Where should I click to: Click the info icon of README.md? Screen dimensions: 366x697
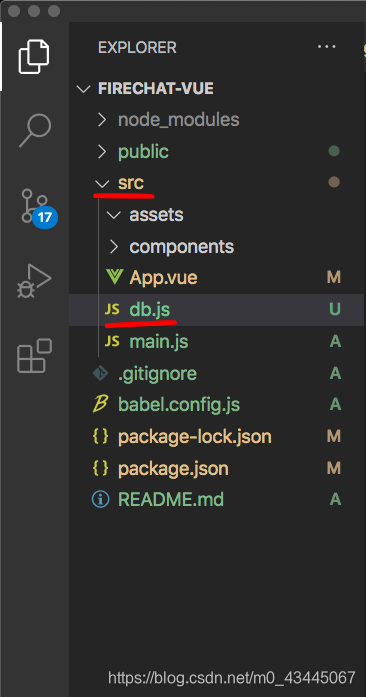pyautogui.click(x=101, y=500)
